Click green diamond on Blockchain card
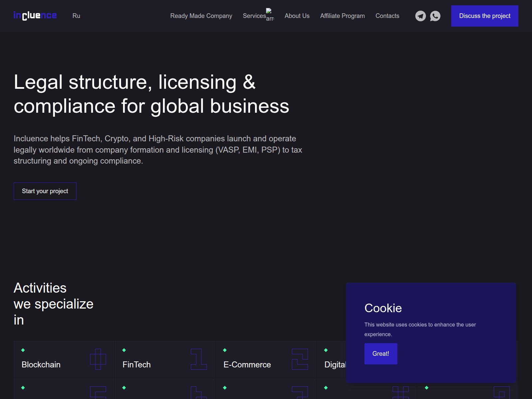 [x=23, y=350]
